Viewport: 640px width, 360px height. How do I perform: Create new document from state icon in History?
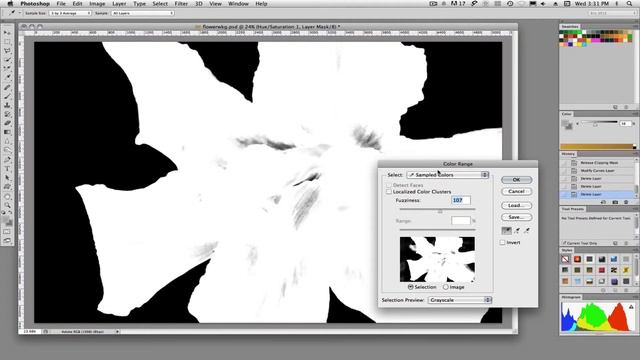pyautogui.click(x=604, y=202)
